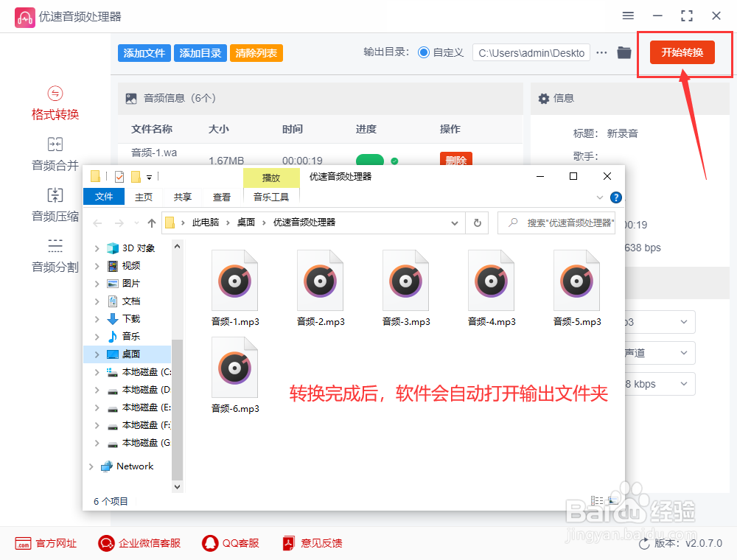Select the 音频-2.mp3 file icon

click(x=320, y=281)
